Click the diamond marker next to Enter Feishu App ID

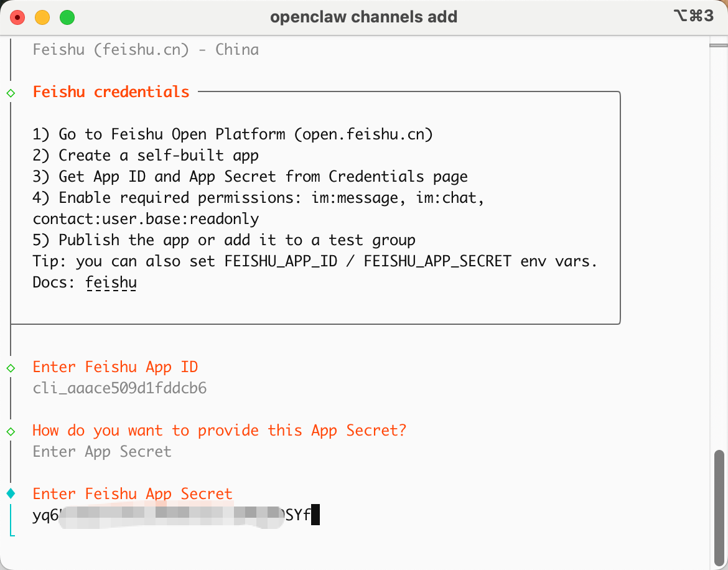pyautogui.click(x=11, y=368)
